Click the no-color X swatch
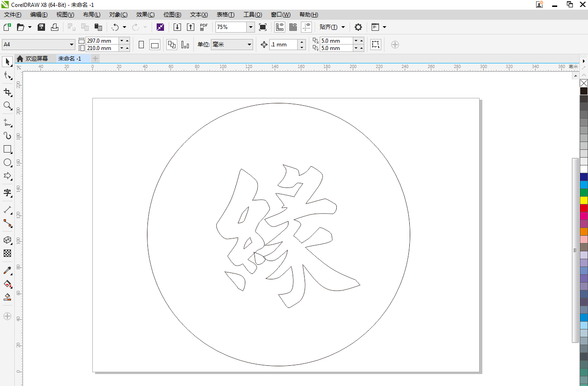 click(584, 83)
